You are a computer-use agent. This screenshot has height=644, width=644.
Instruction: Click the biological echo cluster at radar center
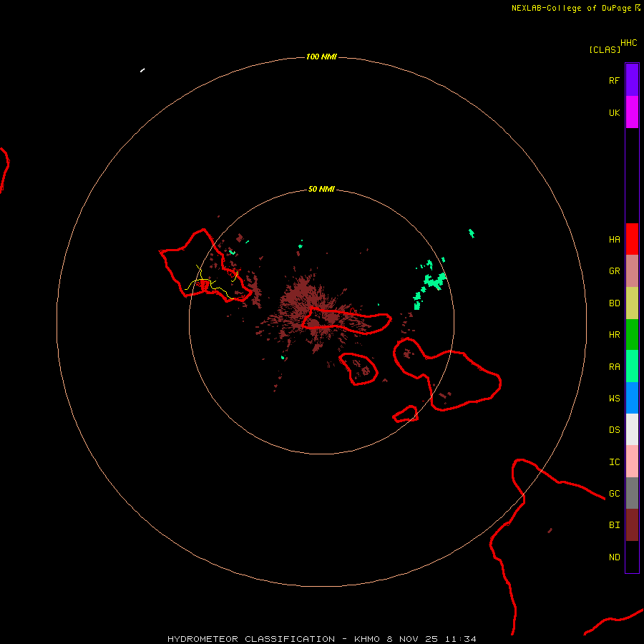point(312,312)
